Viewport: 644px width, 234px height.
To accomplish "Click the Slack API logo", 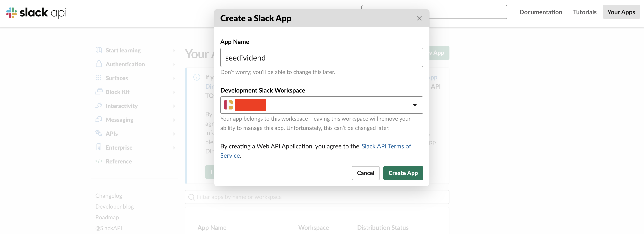I will [x=36, y=12].
